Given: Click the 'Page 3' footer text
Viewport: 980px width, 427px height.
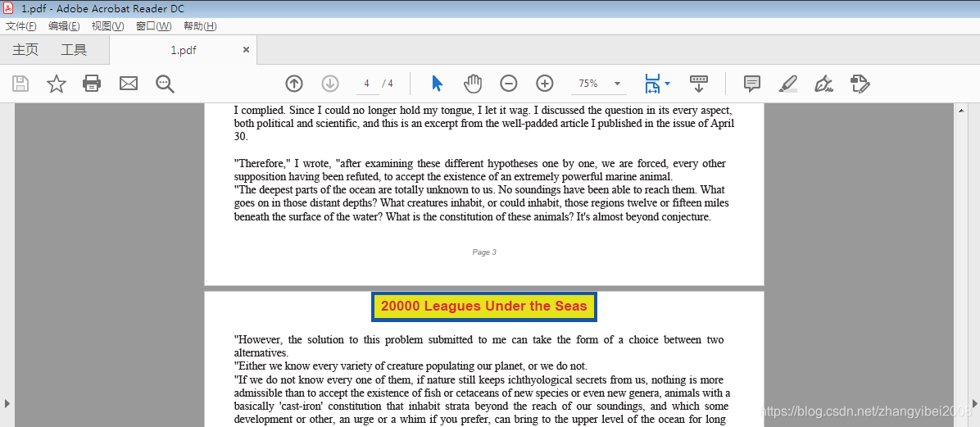Looking at the screenshot, I should [484, 252].
